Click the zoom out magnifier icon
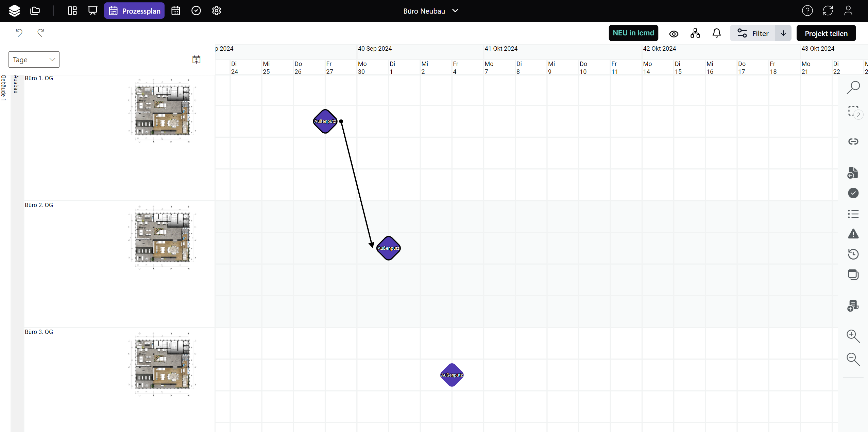Screen dimensions: 868x432 pos(853,359)
